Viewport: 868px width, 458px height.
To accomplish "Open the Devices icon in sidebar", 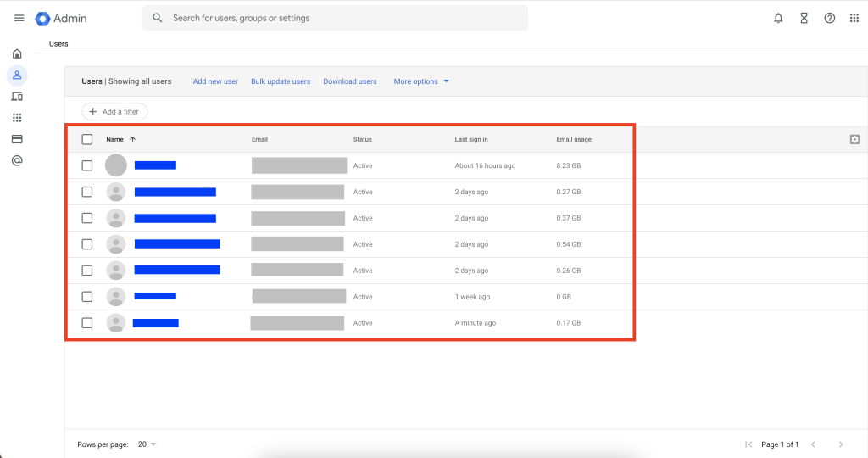I will (17, 97).
